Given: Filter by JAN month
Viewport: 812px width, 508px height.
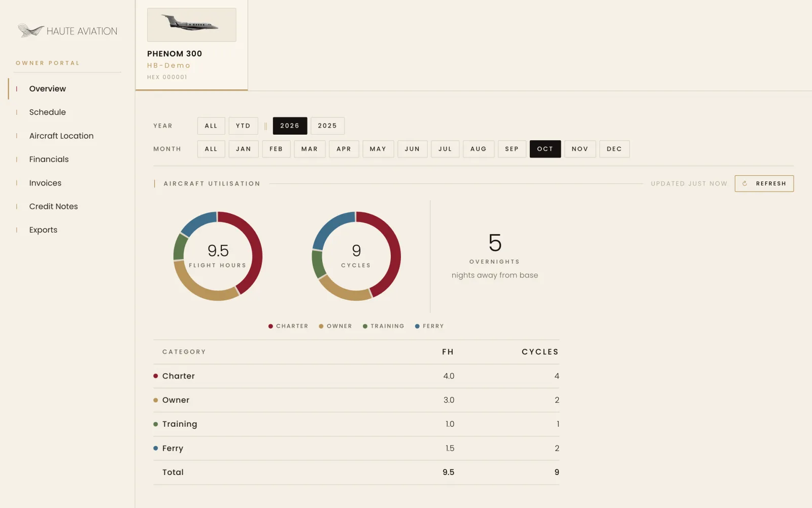Looking at the screenshot, I should pyautogui.click(x=244, y=149).
